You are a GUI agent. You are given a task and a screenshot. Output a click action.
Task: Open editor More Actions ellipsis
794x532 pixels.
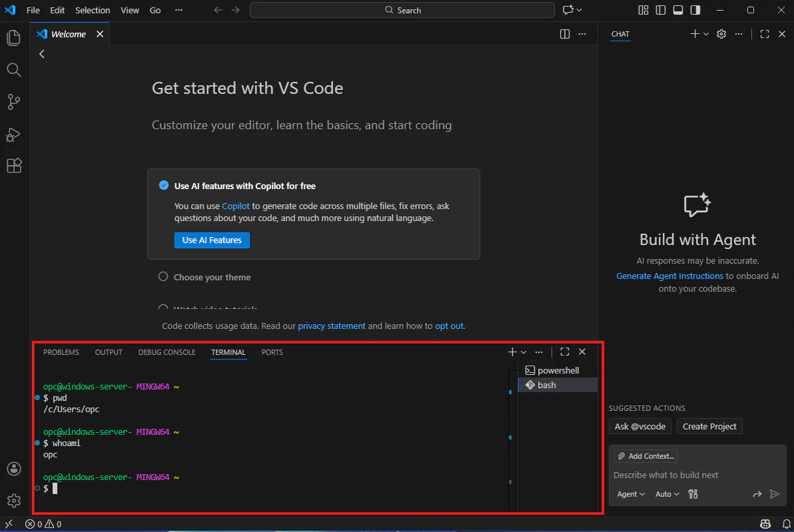582,34
